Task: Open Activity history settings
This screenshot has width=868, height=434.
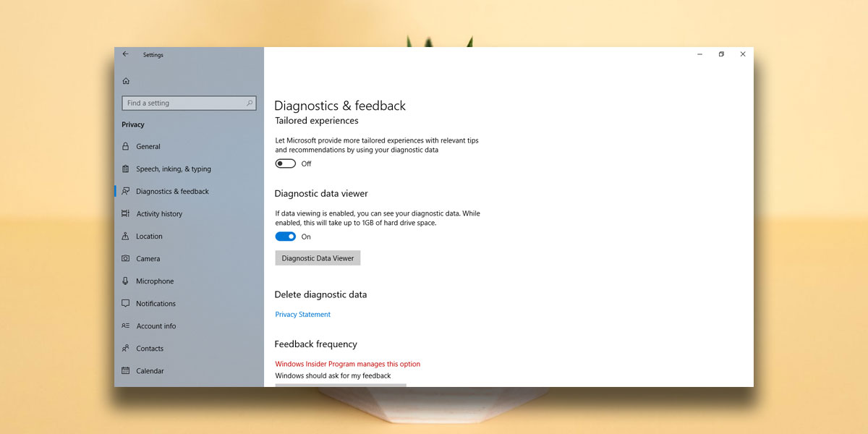Action: pos(189,213)
